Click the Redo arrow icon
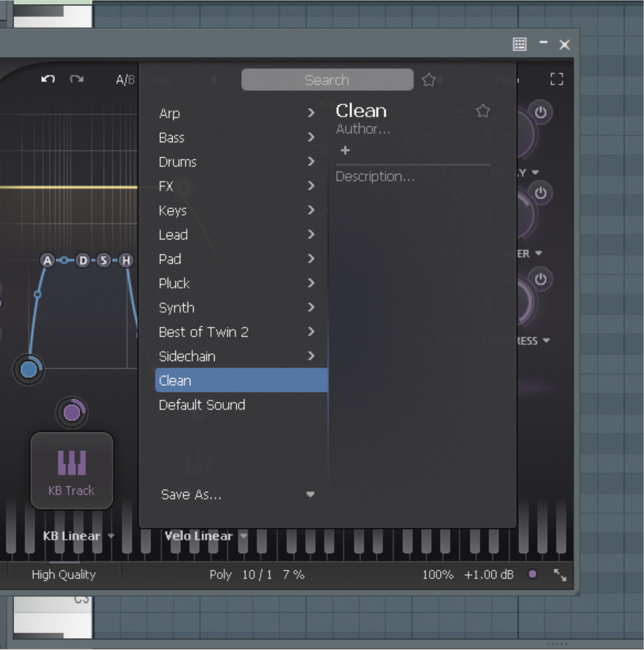Screen dimensions: 644x650 click(x=77, y=79)
